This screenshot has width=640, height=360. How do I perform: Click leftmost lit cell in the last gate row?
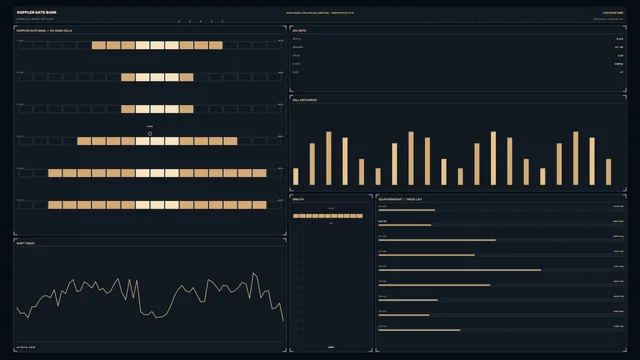(x=55, y=205)
